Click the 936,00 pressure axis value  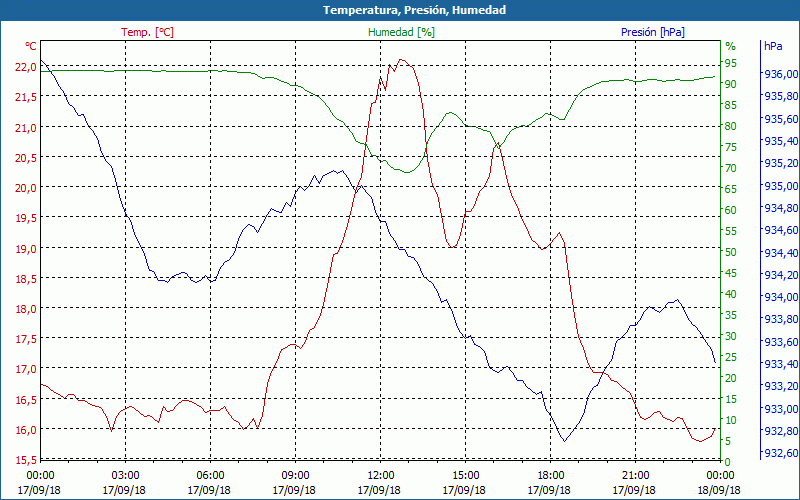[x=781, y=74]
